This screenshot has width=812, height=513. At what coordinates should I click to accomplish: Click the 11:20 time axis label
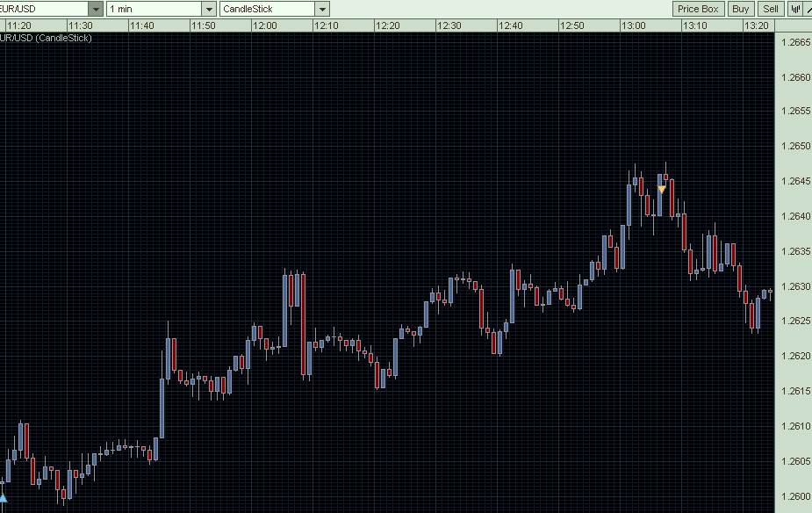(19, 25)
